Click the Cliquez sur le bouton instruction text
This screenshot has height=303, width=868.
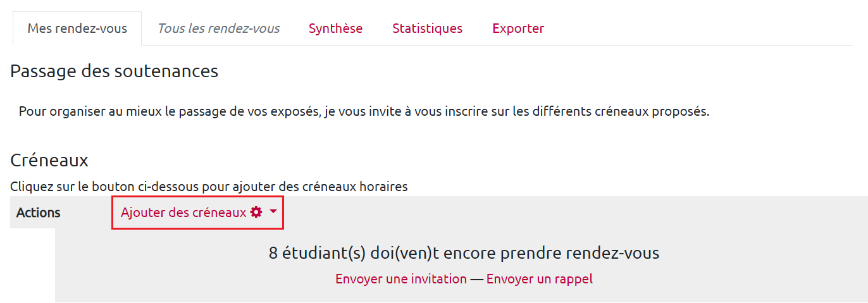tap(209, 187)
